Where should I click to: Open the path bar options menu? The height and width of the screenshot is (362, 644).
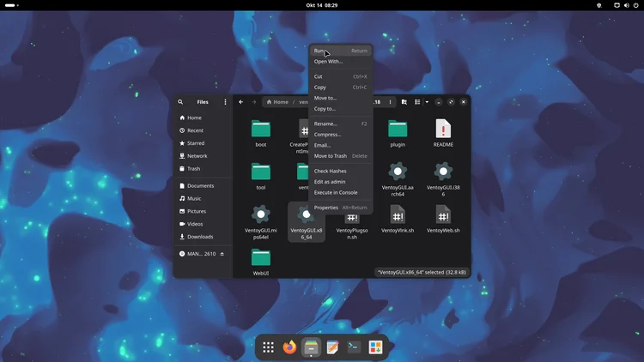(x=390, y=102)
